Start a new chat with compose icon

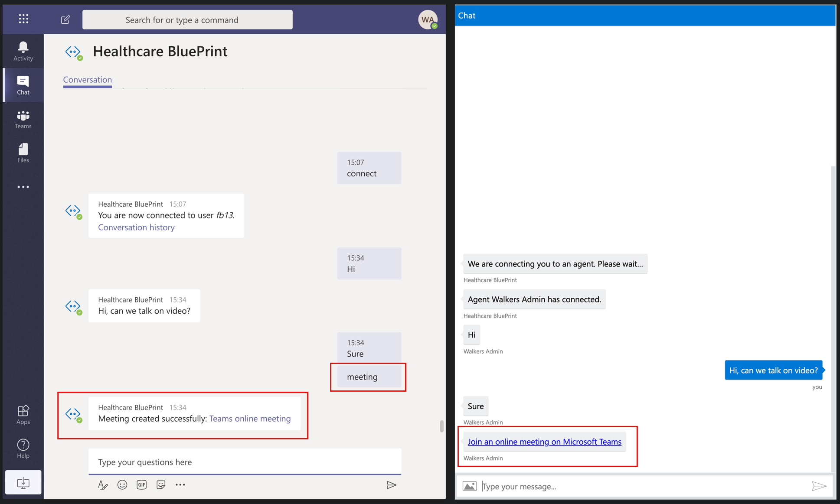point(65,20)
